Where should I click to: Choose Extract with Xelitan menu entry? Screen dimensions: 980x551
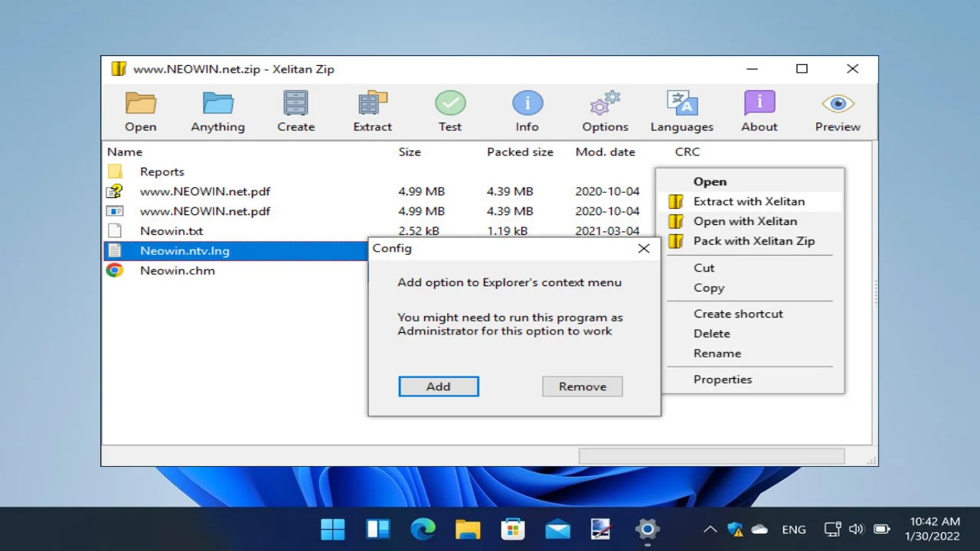[x=749, y=201]
